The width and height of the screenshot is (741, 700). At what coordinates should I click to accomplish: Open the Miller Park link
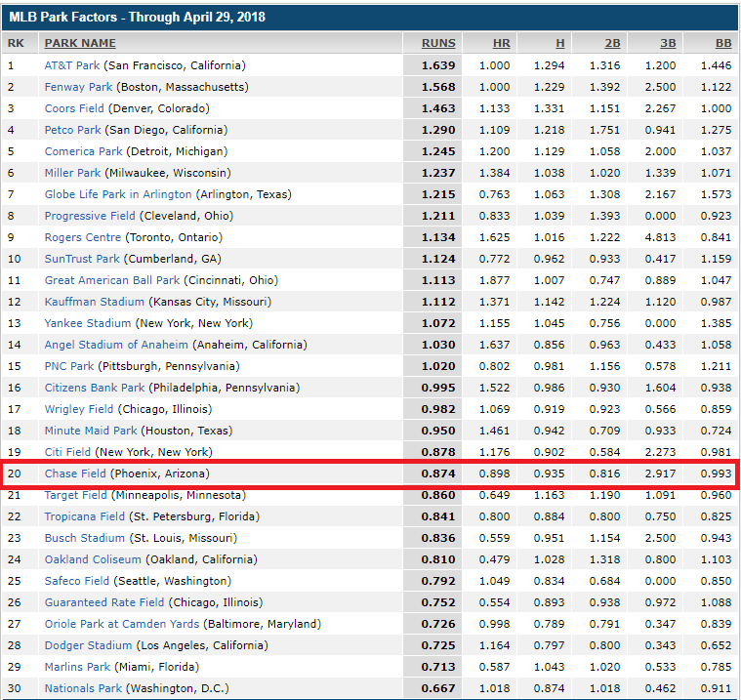[x=72, y=173]
